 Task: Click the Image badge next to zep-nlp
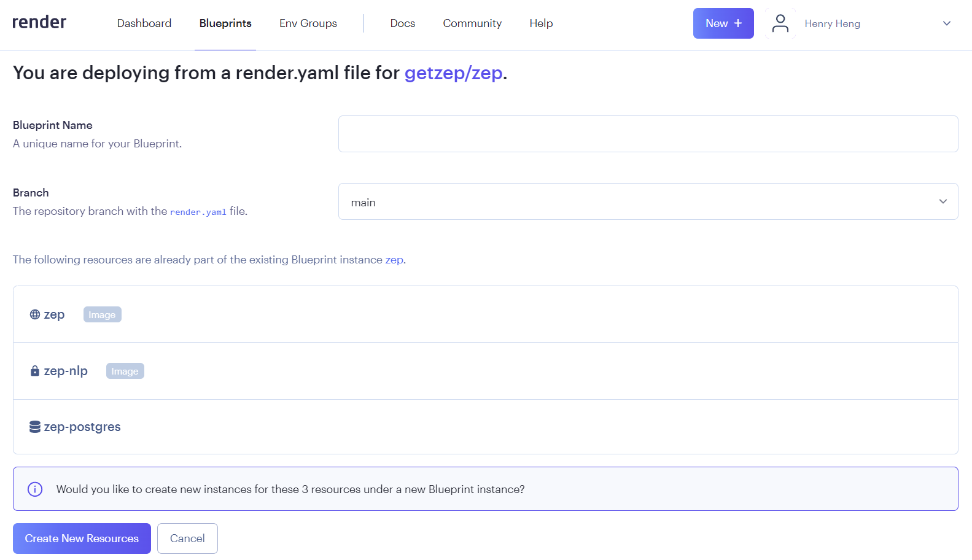click(x=125, y=371)
